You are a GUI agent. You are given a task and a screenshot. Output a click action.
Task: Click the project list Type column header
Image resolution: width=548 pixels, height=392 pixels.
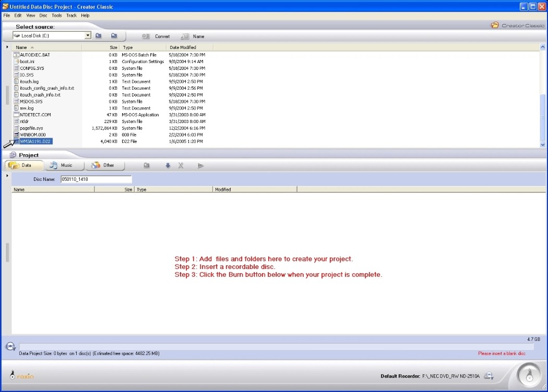click(174, 190)
